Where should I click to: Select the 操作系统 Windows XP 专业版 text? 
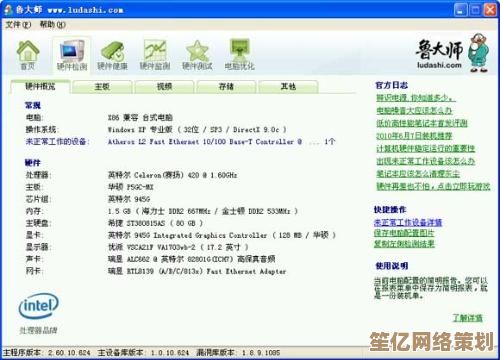(197, 129)
